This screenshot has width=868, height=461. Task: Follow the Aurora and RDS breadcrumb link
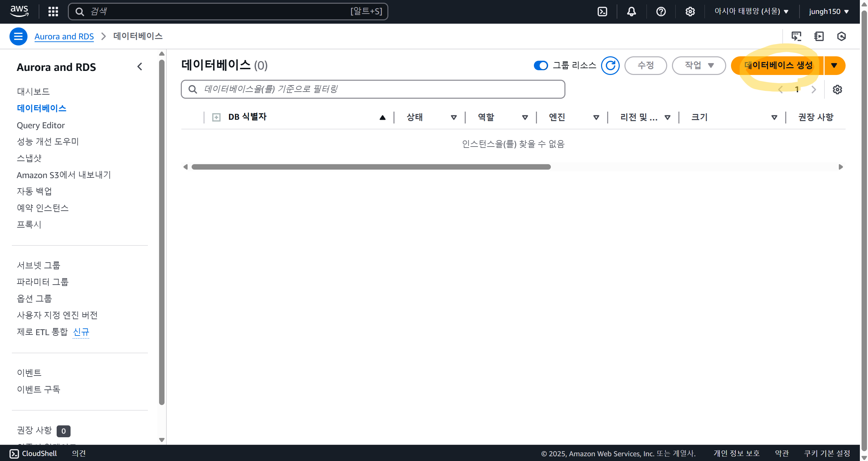coord(64,36)
